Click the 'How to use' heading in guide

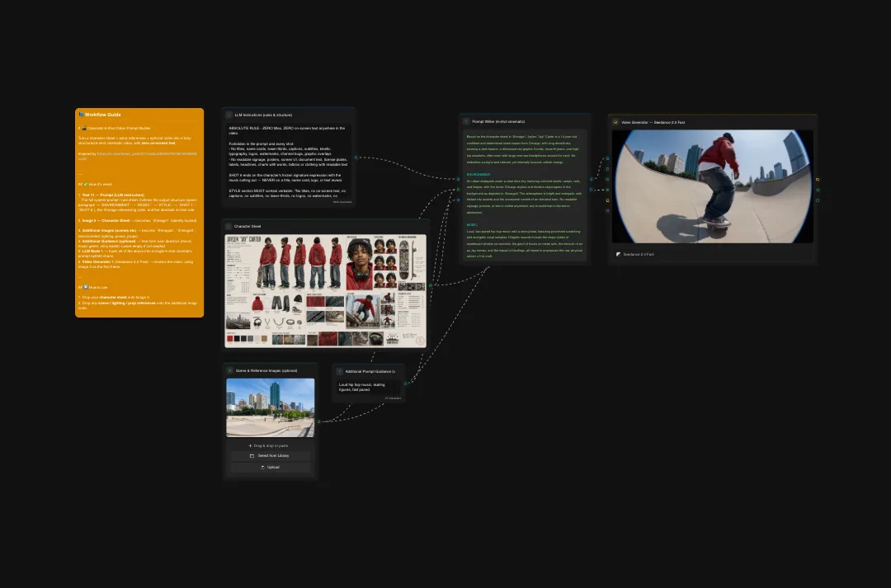97,288
